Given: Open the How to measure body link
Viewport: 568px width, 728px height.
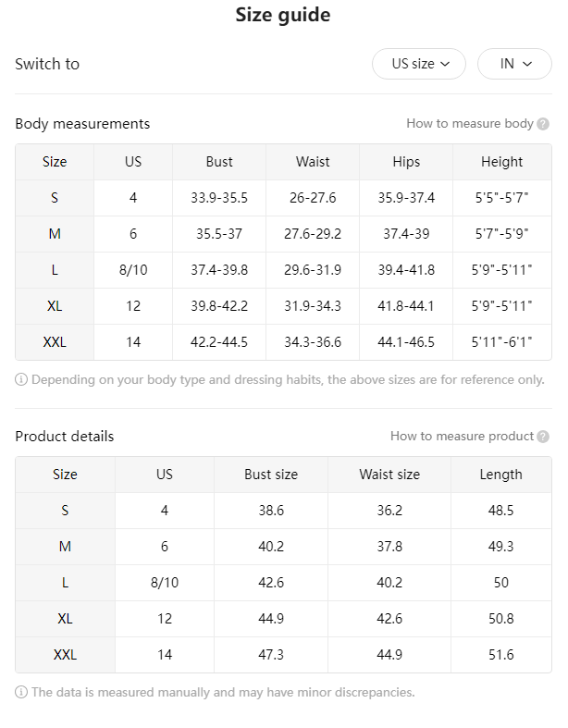Looking at the screenshot, I should 470,124.
